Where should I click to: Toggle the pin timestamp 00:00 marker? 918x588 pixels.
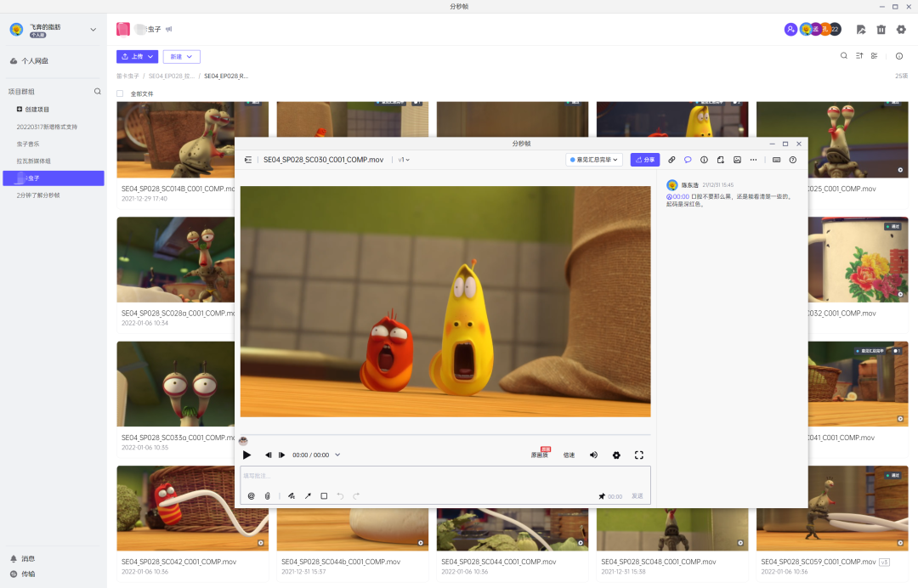610,496
